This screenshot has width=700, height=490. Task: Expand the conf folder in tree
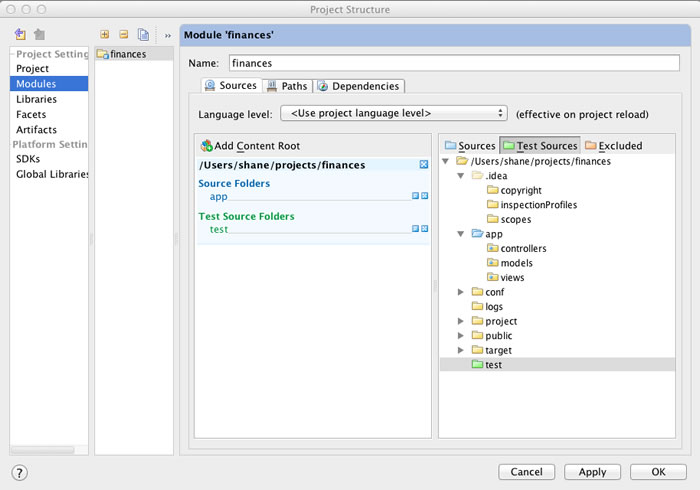tap(461, 292)
